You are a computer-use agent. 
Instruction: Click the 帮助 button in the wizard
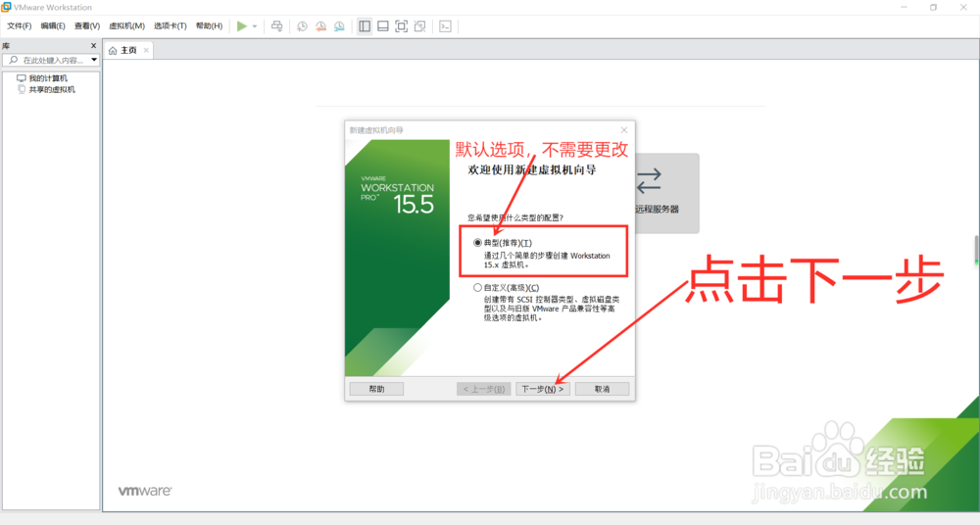[377, 389]
